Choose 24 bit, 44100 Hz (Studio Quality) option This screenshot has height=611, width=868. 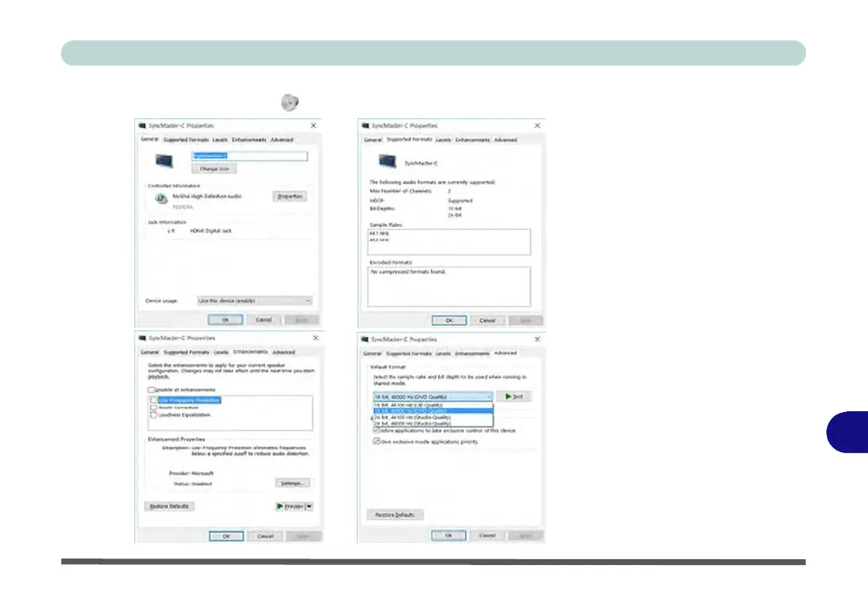coord(433,417)
